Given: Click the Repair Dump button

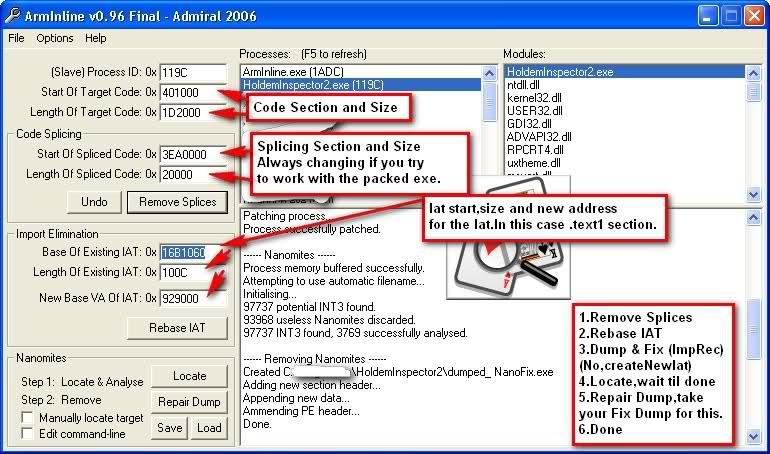Looking at the screenshot, I should pos(190,402).
